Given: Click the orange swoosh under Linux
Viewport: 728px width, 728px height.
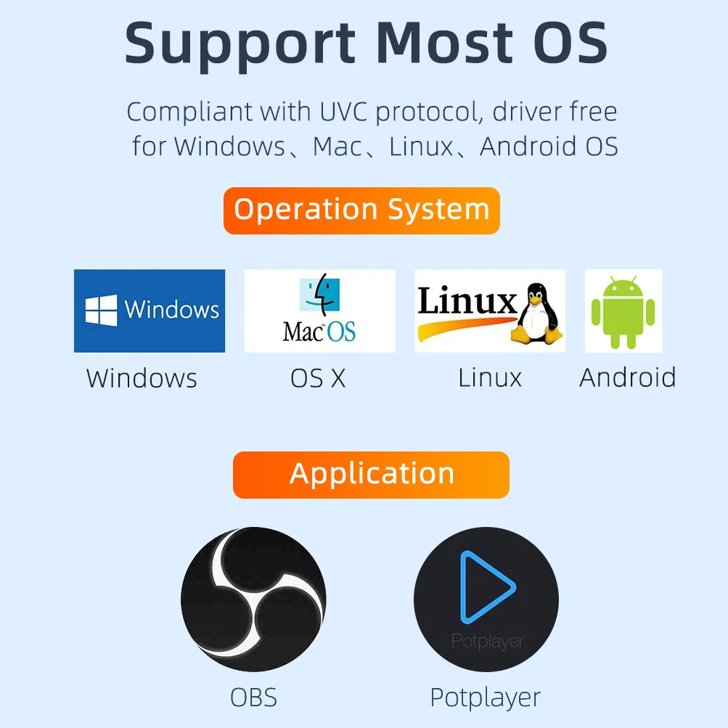Looking at the screenshot, I should click(x=467, y=329).
